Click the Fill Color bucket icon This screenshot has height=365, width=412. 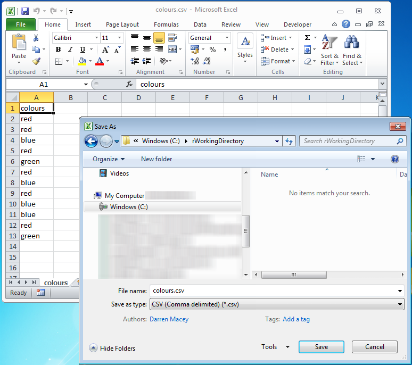point(82,61)
